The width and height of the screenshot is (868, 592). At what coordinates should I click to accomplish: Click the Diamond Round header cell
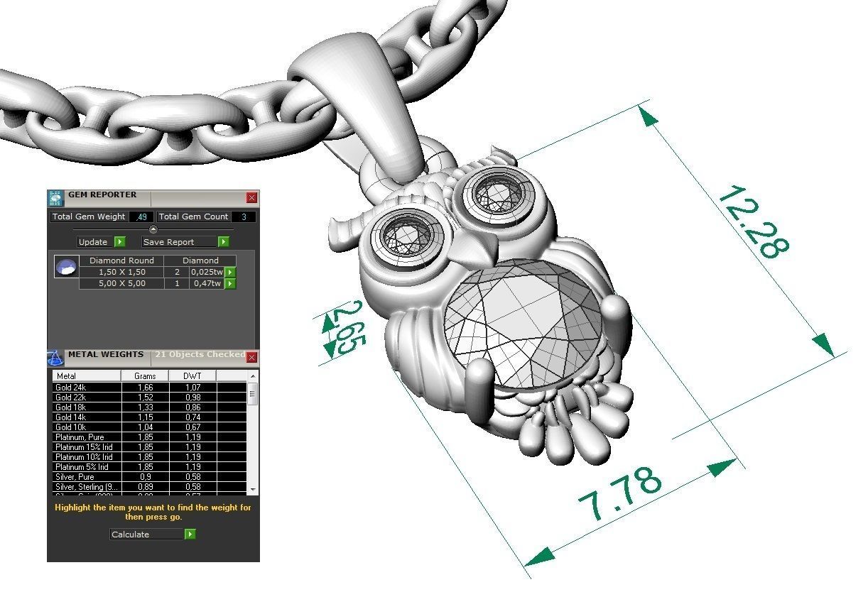tap(121, 261)
